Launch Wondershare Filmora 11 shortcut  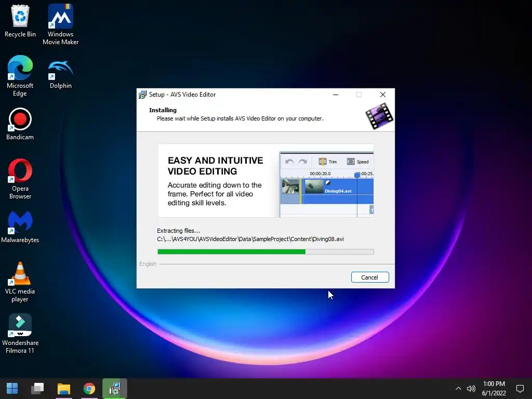pyautogui.click(x=20, y=333)
